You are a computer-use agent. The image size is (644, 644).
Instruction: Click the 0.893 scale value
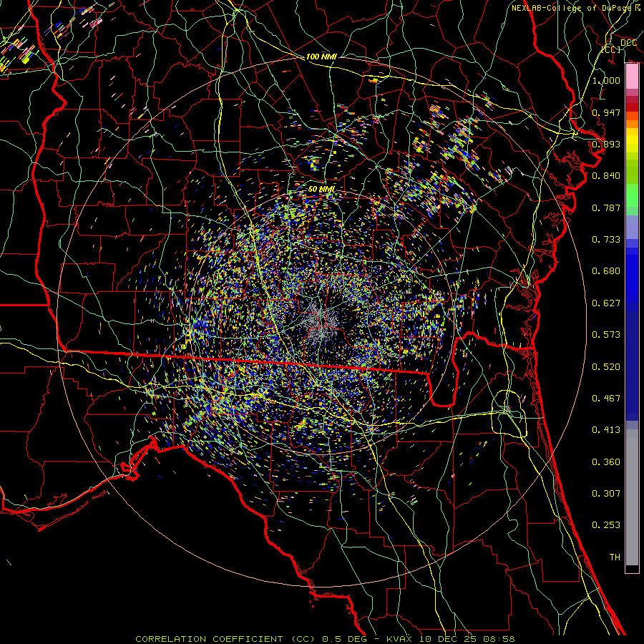(x=606, y=144)
